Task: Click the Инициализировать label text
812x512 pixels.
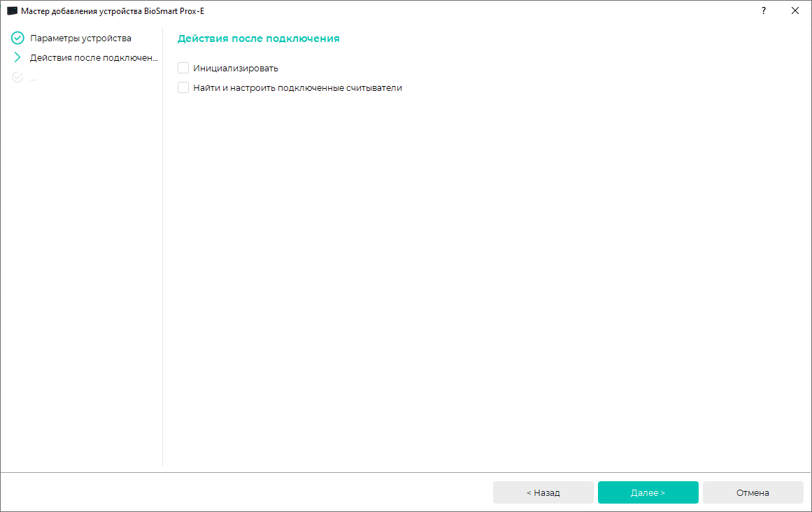Action: pyautogui.click(x=236, y=69)
